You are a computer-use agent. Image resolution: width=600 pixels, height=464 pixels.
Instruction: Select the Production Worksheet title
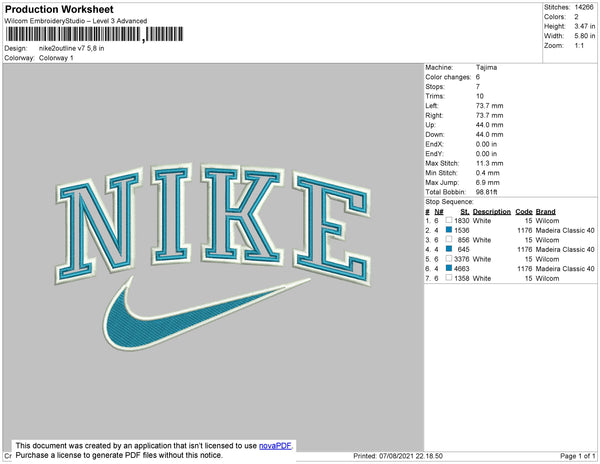pyautogui.click(x=59, y=10)
